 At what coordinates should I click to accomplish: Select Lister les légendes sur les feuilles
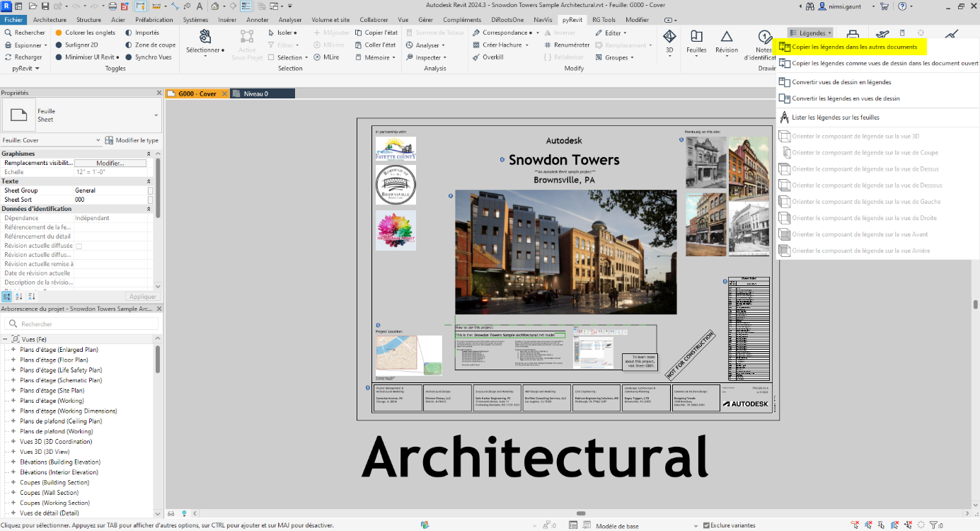[x=836, y=118]
